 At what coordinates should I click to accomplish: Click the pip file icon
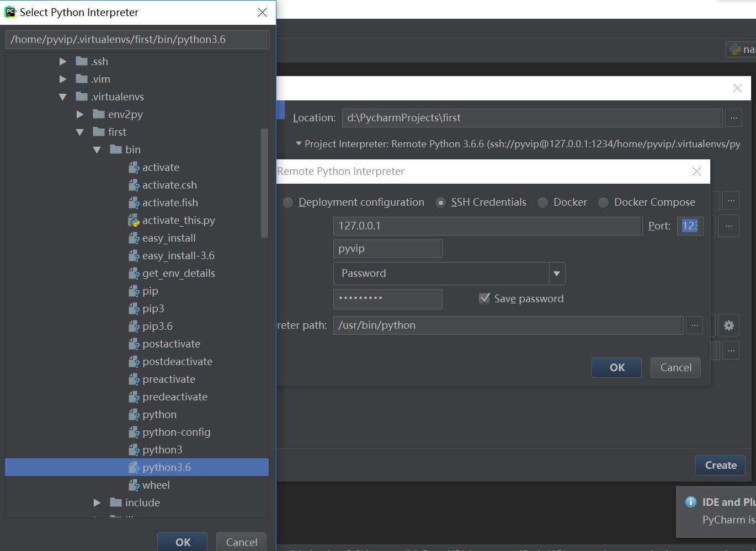tap(134, 291)
